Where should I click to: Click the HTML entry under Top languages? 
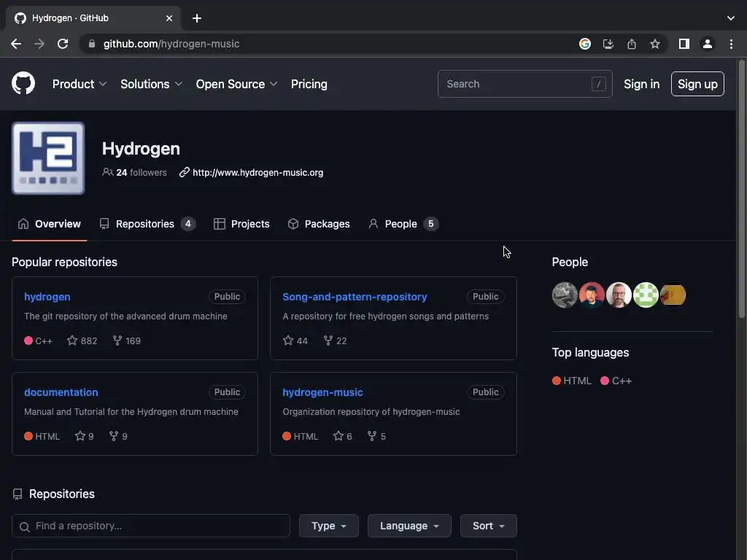pos(572,381)
